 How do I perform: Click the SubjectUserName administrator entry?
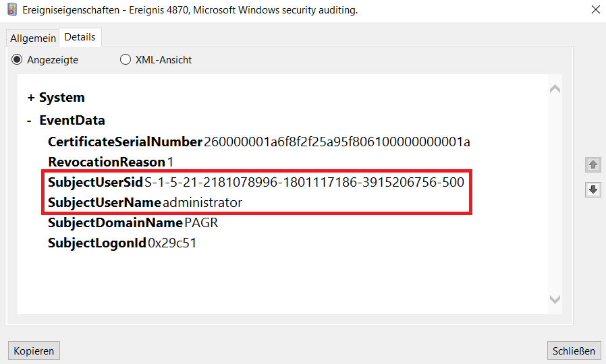[145, 202]
